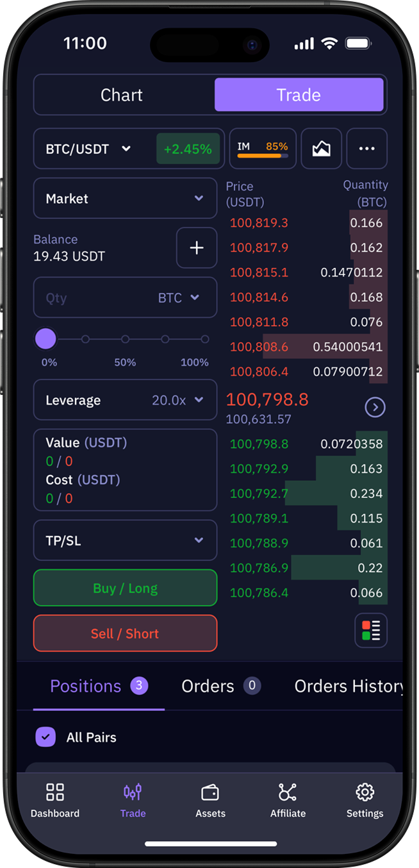Go to Dashboard in bottom navigation
The width and height of the screenshot is (419, 868).
(55, 800)
